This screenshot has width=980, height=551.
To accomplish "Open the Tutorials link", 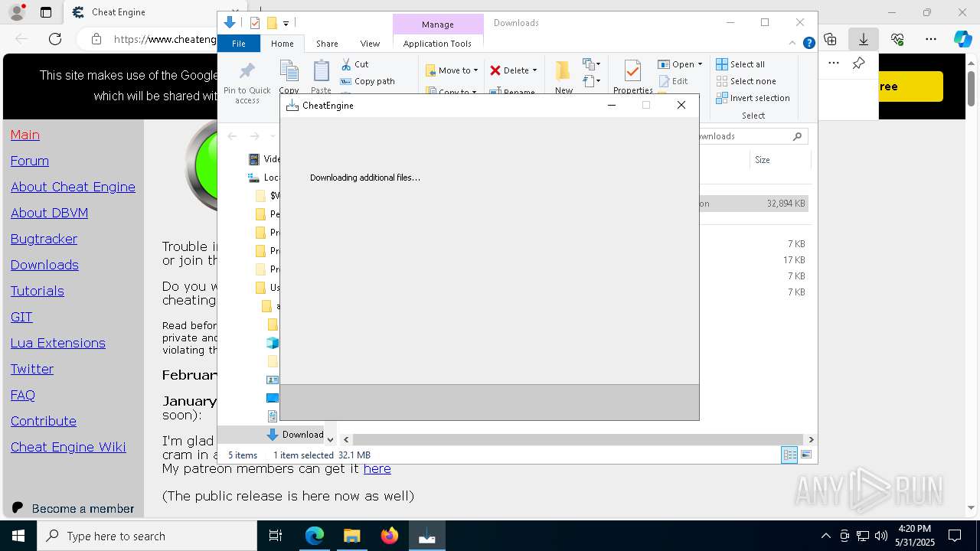I will click(38, 291).
